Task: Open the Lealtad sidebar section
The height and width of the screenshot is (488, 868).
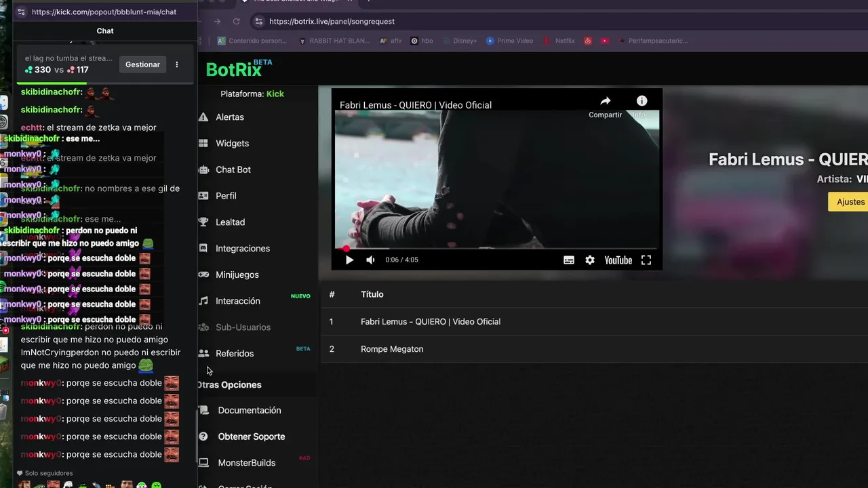Action: 230,222
